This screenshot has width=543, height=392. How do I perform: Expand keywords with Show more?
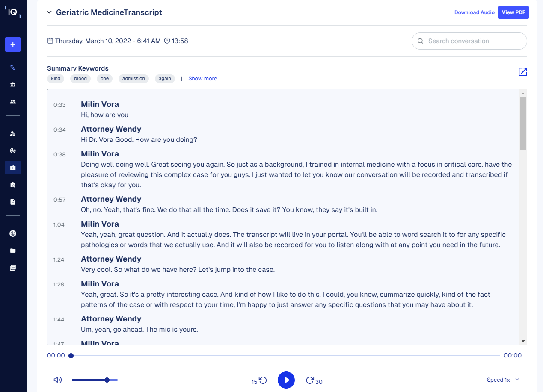(202, 79)
